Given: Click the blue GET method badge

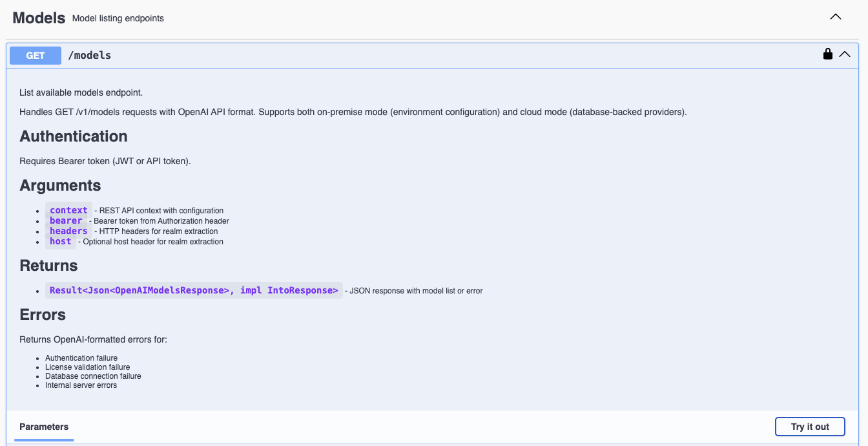Looking at the screenshot, I should [x=36, y=56].
